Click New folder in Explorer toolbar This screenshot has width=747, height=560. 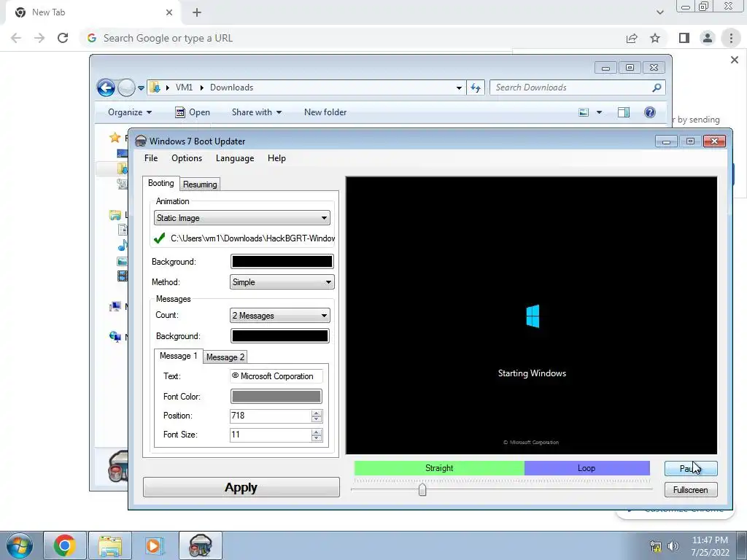[325, 112]
